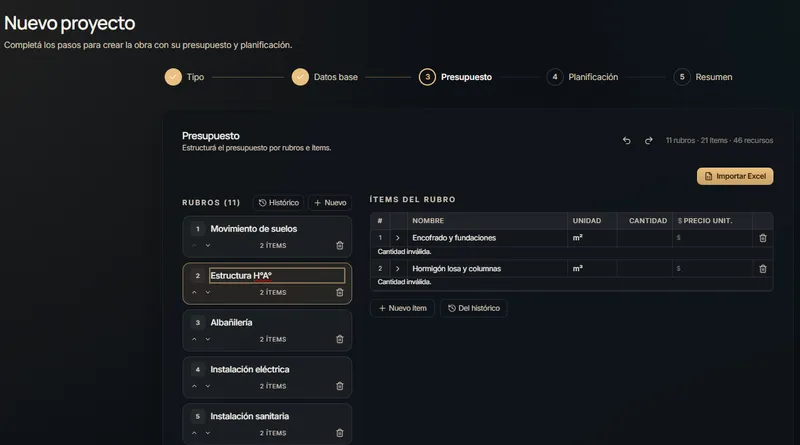
Task: Open the Histórico rubros button
Action: click(x=279, y=203)
